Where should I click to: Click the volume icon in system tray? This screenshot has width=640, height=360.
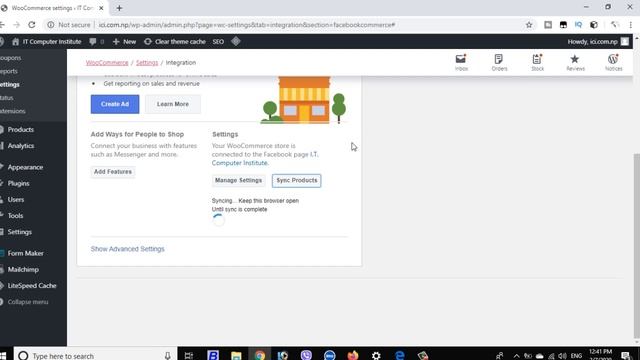(563, 356)
